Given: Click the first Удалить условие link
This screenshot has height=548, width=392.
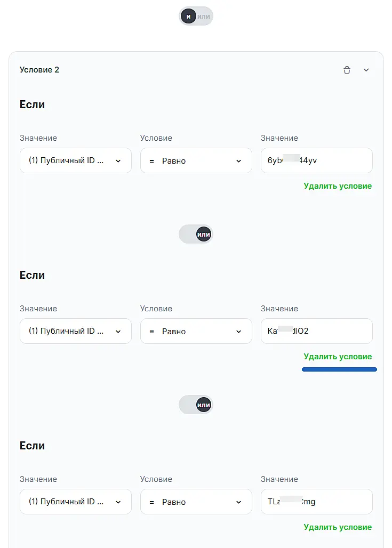Looking at the screenshot, I should point(338,186).
